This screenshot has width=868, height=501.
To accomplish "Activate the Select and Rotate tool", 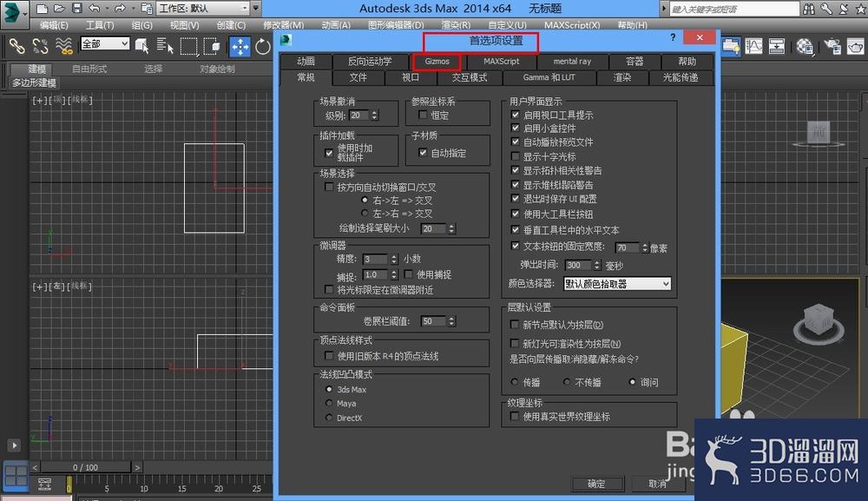I will [x=262, y=47].
